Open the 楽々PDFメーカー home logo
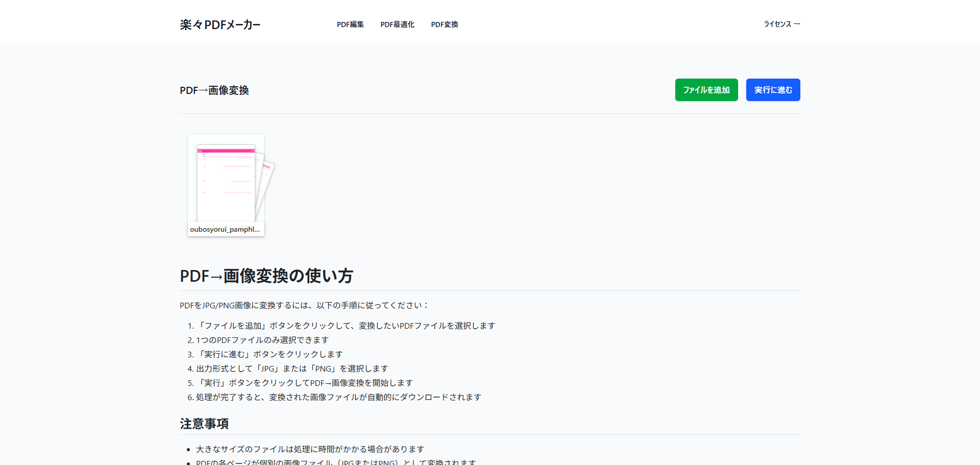Image resolution: width=980 pixels, height=465 pixels. pos(220,25)
